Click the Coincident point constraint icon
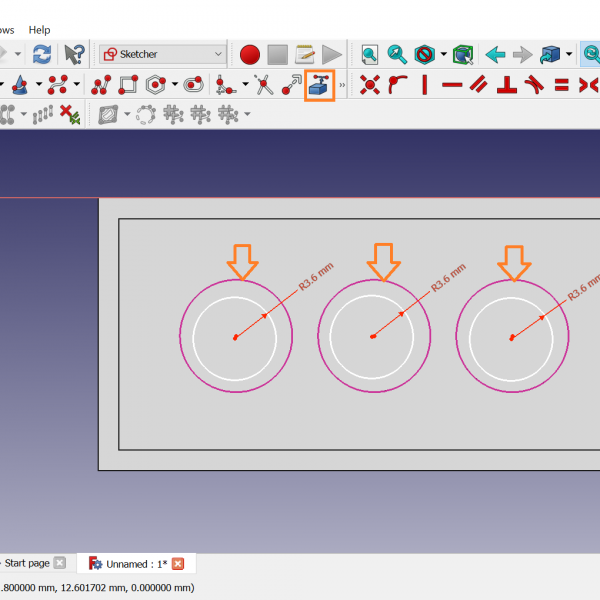The height and width of the screenshot is (600, 600). pyautogui.click(x=370, y=85)
